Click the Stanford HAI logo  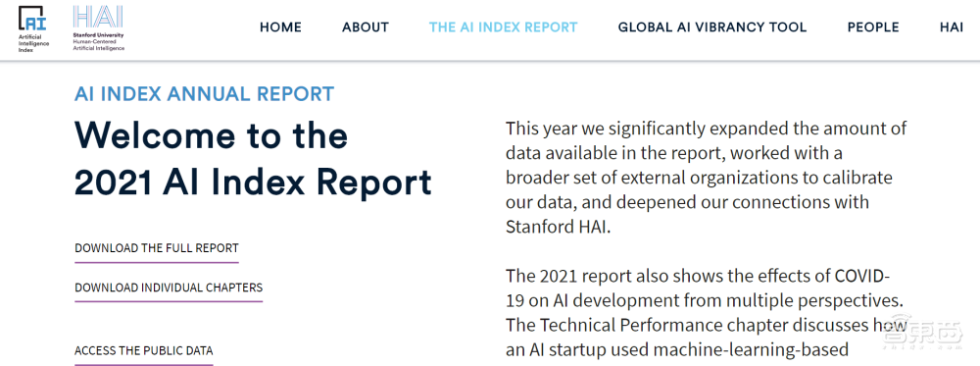(x=98, y=28)
